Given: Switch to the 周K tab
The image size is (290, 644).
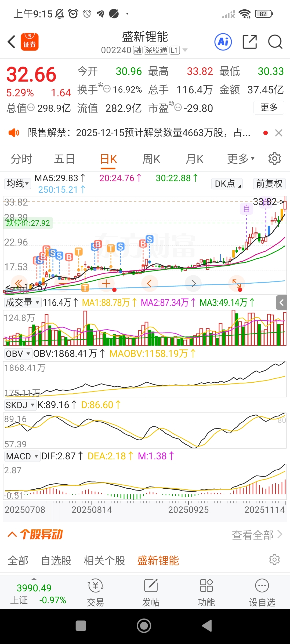Looking at the screenshot, I should 151,159.
